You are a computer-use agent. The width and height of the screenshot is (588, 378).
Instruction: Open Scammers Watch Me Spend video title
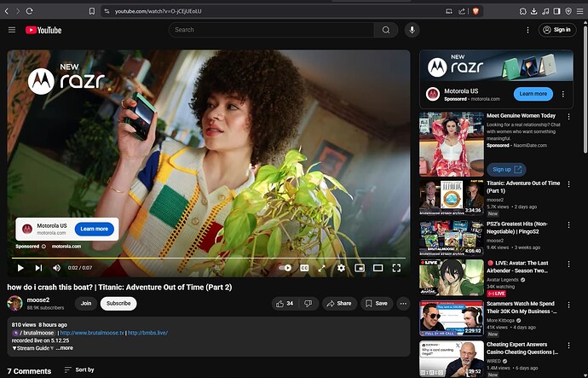522,307
